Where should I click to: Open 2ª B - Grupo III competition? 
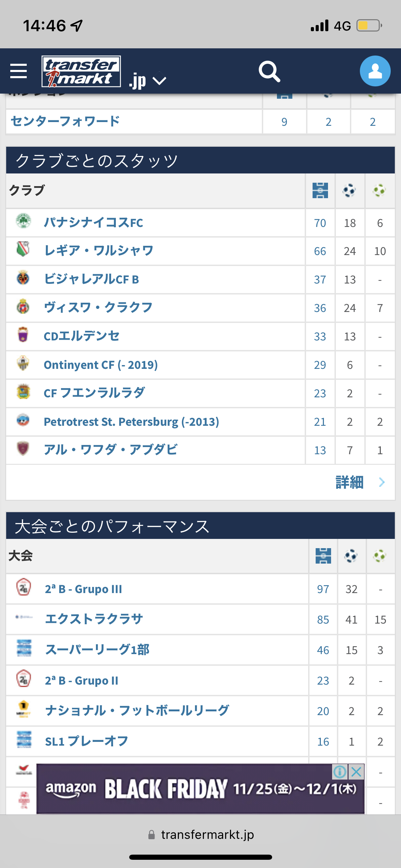pos(83,589)
